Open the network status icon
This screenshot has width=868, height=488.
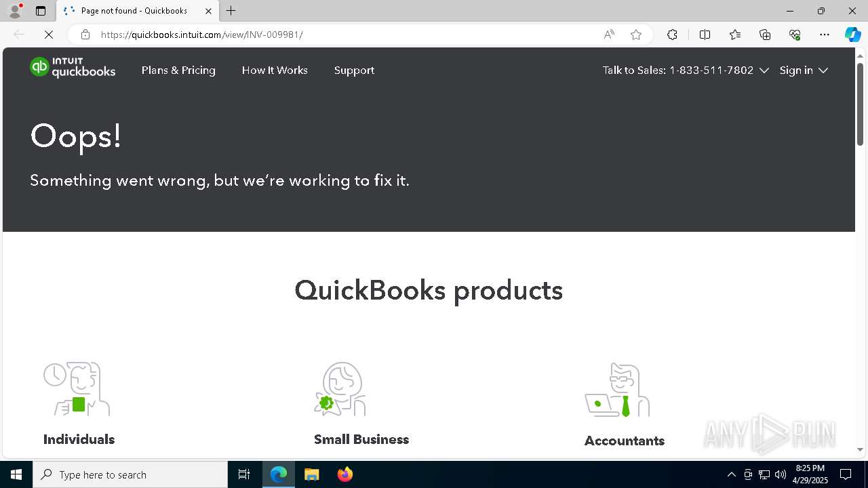[764, 474]
